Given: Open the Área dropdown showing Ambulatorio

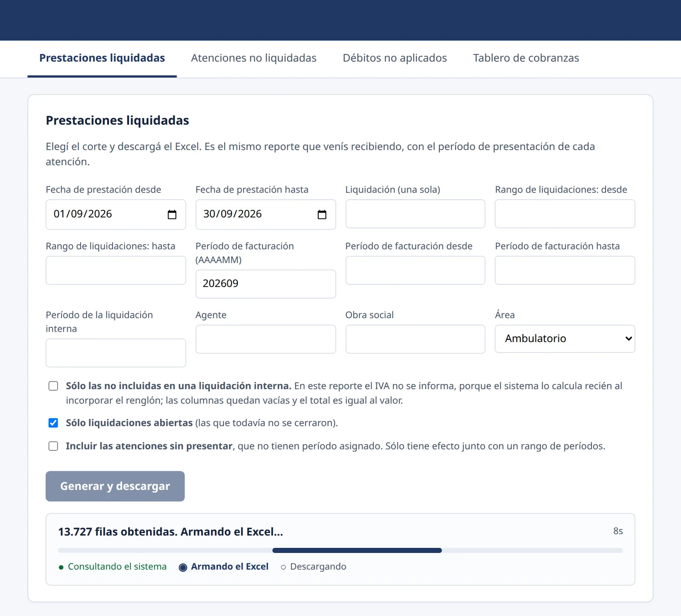Looking at the screenshot, I should click(x=565, y=339).
